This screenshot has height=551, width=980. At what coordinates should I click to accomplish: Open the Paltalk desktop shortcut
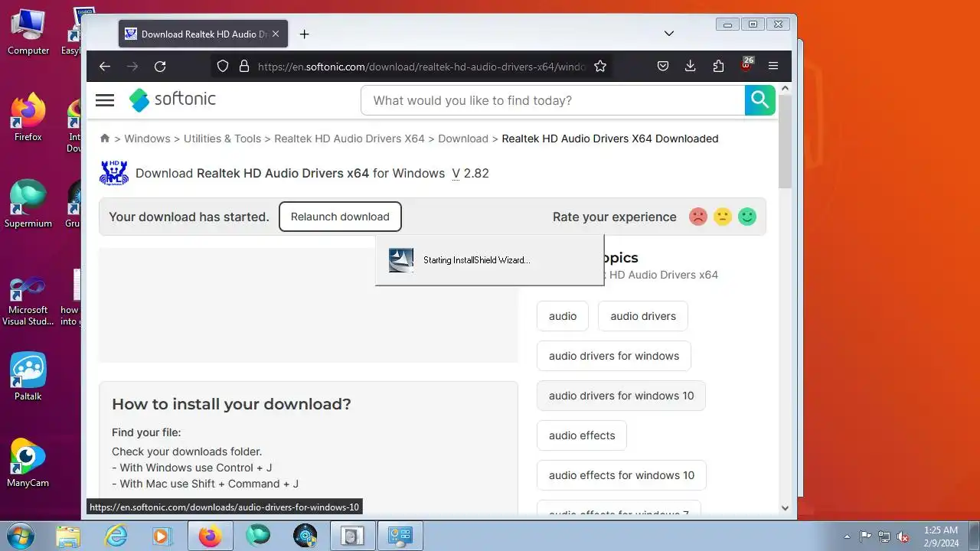tap(28, 377)
